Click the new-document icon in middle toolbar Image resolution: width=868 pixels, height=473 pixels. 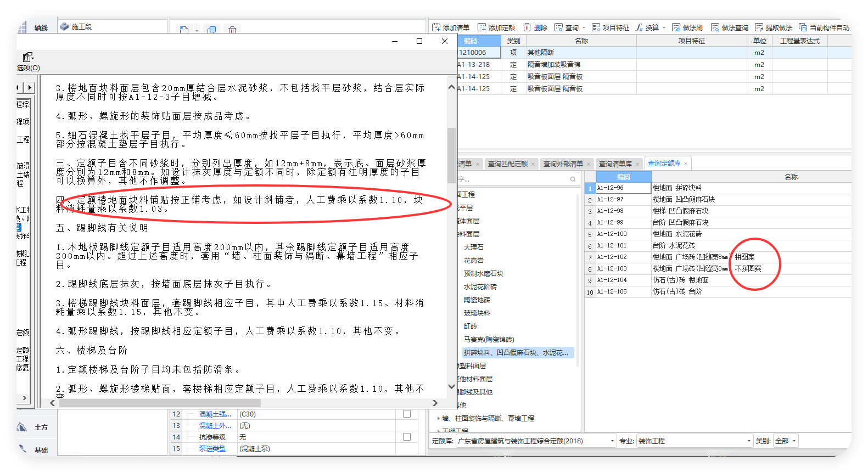click(184, 30)
